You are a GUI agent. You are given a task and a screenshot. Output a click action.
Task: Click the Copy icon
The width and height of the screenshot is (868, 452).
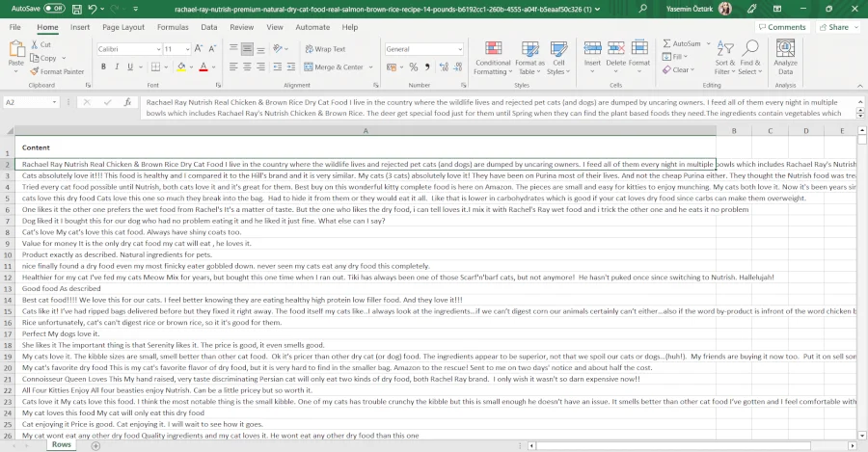pyautogui.click(x=35, y=58)
